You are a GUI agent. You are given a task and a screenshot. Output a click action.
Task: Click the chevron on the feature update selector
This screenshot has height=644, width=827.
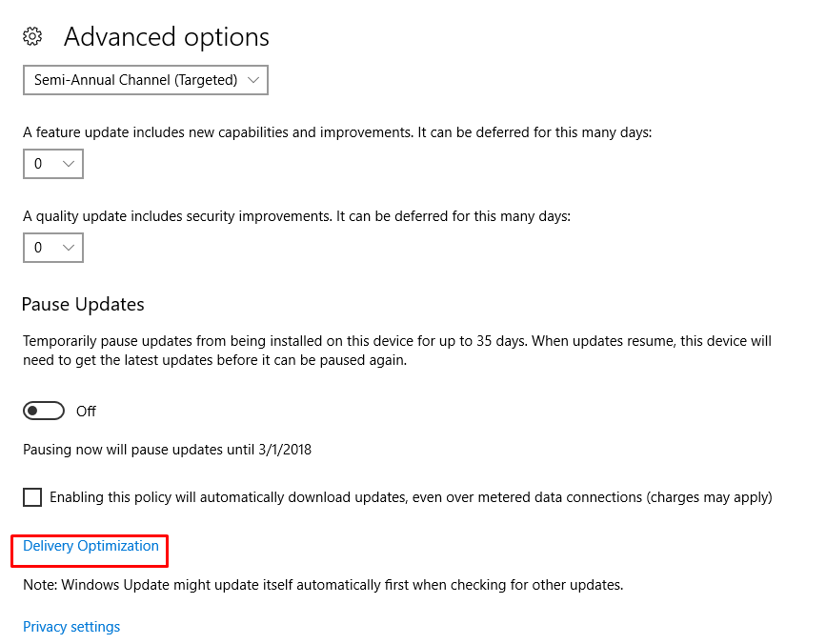click(x=69, y=164)
